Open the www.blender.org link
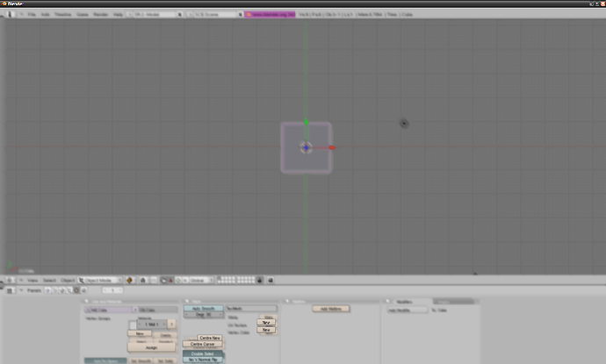 click(271, 14)
